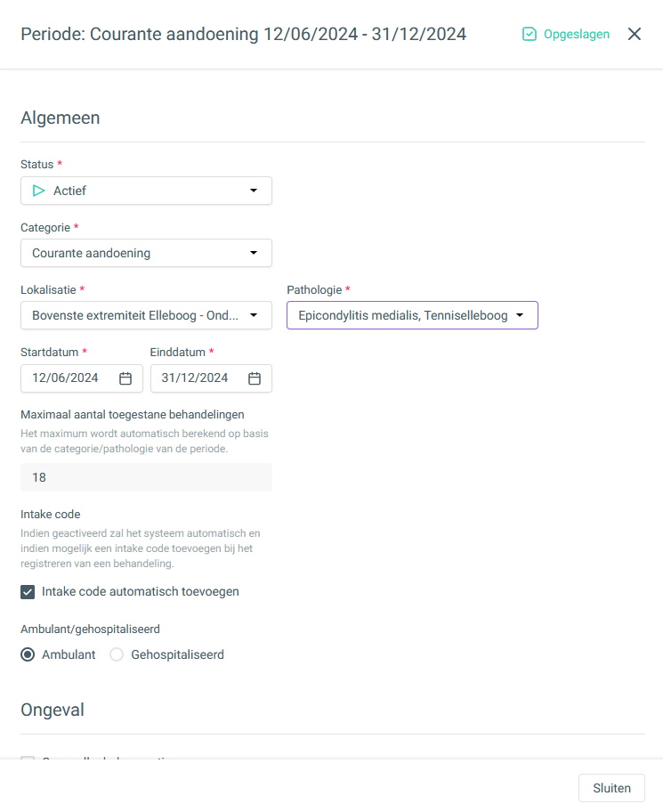Click the green play icon beside Actief

point(38,191)
